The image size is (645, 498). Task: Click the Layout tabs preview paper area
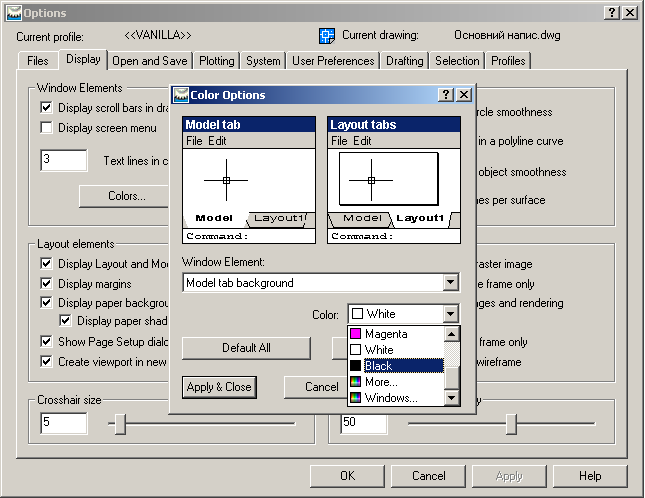pyautogui.click(x=389, y=179)
